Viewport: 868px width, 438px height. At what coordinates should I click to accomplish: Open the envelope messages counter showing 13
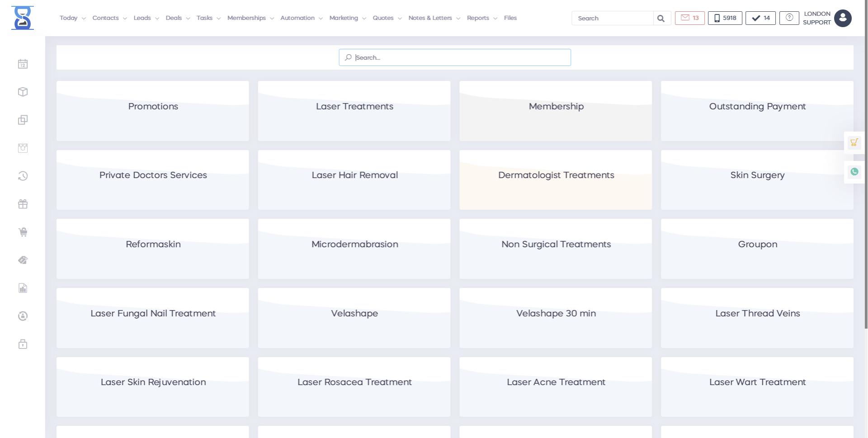[689, 18]
